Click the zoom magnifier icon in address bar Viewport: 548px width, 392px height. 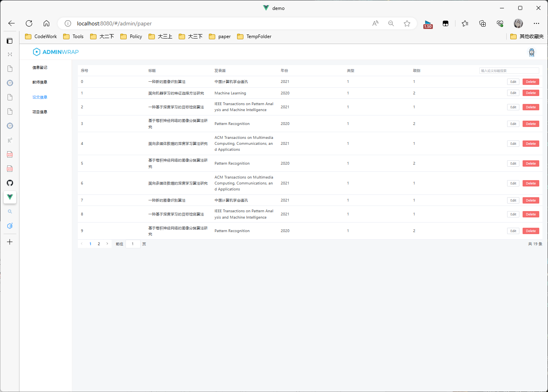[x=391, y=23]
